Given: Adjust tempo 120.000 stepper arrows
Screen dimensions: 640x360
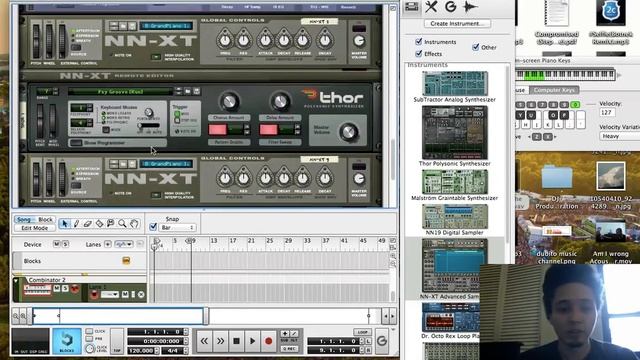Looking at the screenshot, I should [x=157, y=350].
